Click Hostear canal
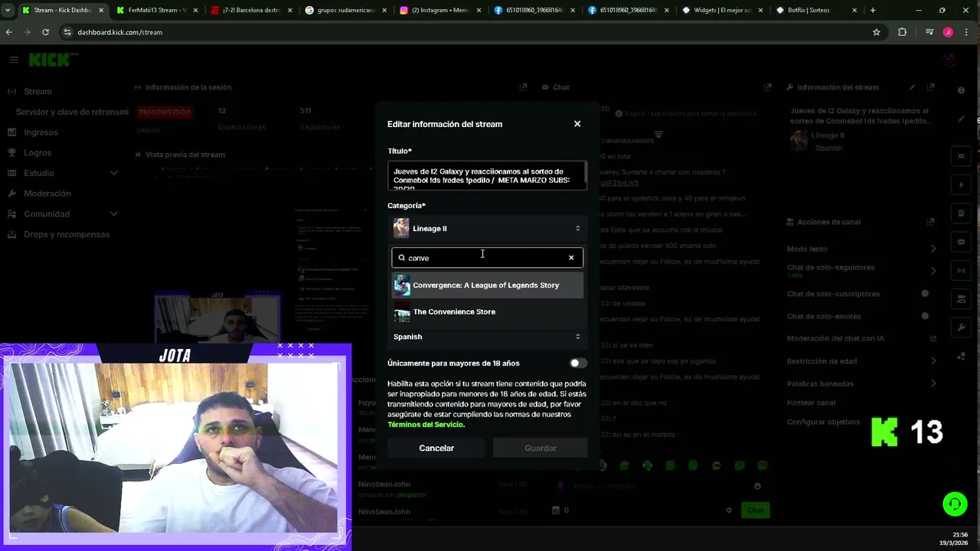 [x=811, y=403]
